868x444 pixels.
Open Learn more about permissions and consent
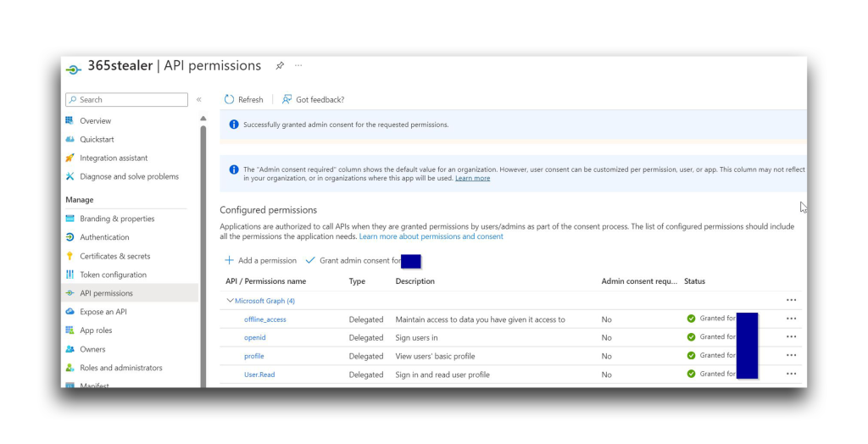pyautogui.click(x=431, y=236)
